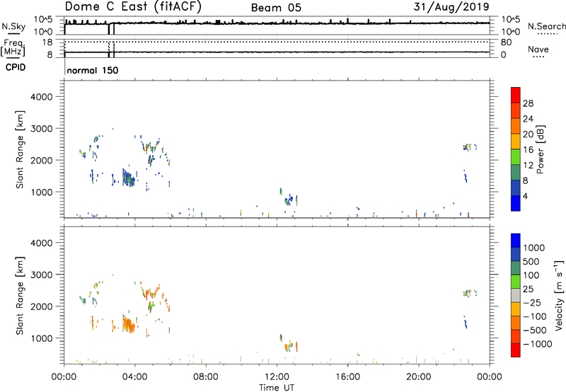This screenshot has width=566, height=392.
Task: Click the "N.Search" legend label
Action: [x=546, y=26]
